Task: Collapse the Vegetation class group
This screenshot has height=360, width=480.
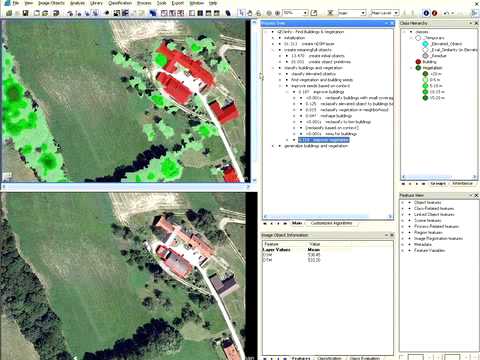Action: pyautogui.click(x=411, y=68)
